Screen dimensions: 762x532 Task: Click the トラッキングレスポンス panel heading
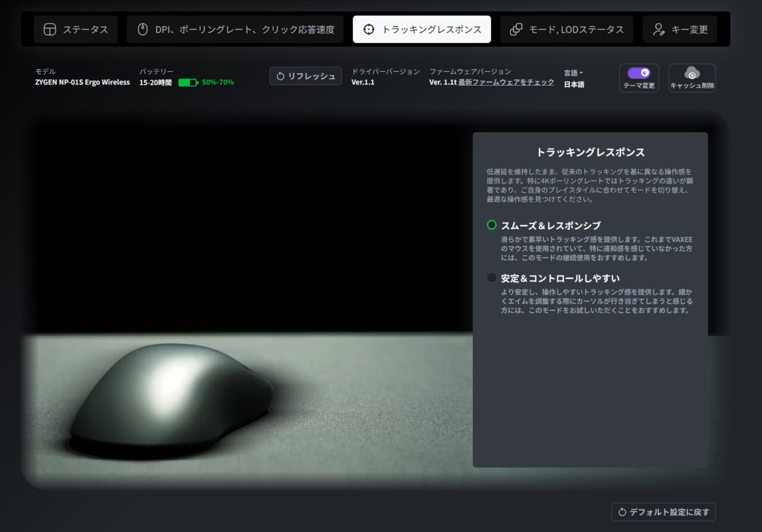pyautogui.click(x=591, y=152)
